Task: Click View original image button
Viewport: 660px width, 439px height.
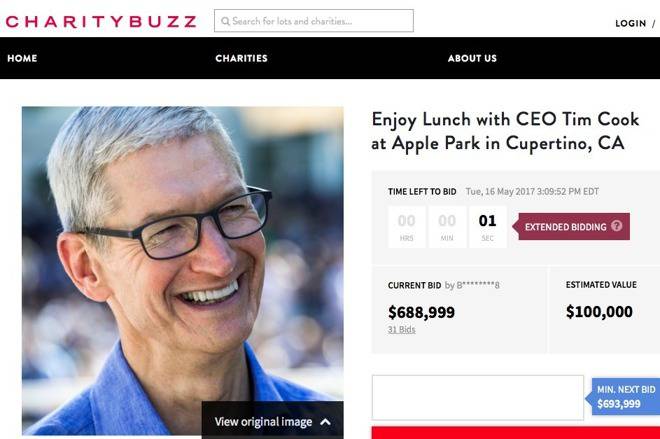Action: pyautogui.click(x=272, y=420)
